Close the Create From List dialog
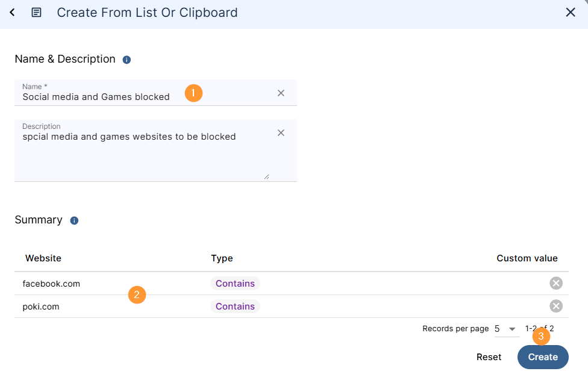 [x=571, y=13]
